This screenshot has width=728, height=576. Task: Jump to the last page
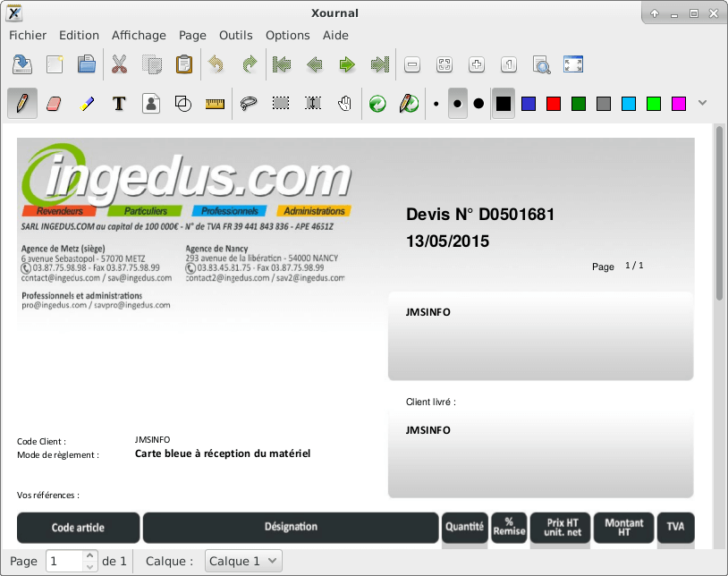point(380,64)
